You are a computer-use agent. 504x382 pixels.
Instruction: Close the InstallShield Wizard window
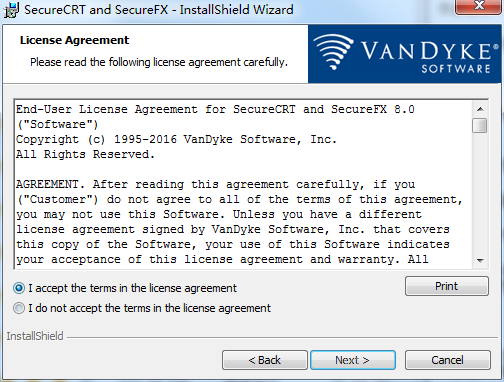[479, 7]
